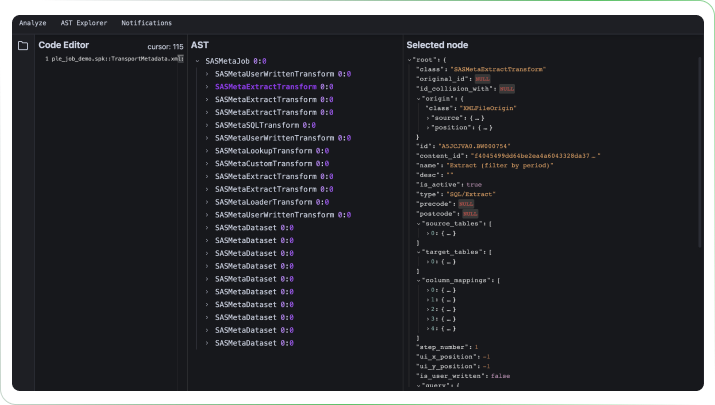This screenshot has width=715, height=405.
Task: Collapse the "origin" JSON object
Action: (418, 99)
